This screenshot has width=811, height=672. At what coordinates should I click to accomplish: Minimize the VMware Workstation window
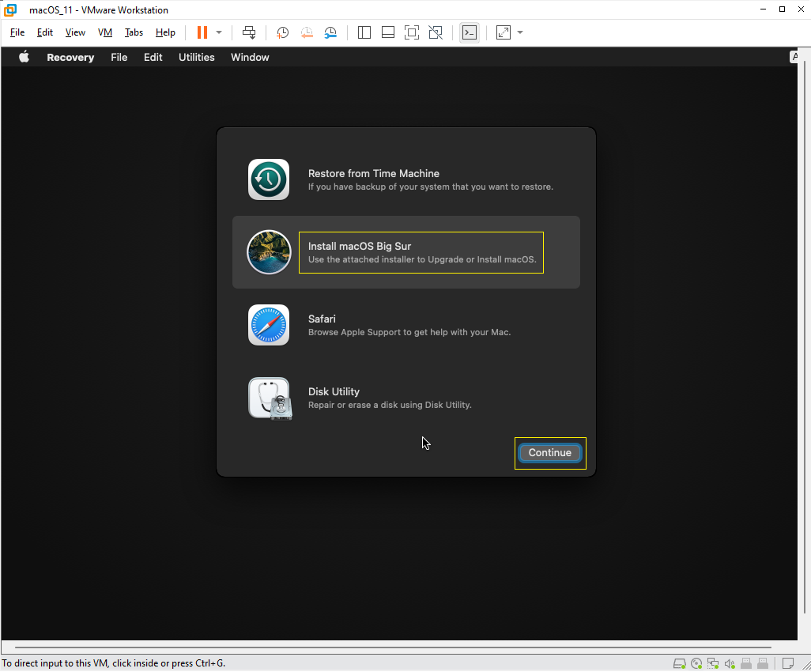click(x=763, y=9)
